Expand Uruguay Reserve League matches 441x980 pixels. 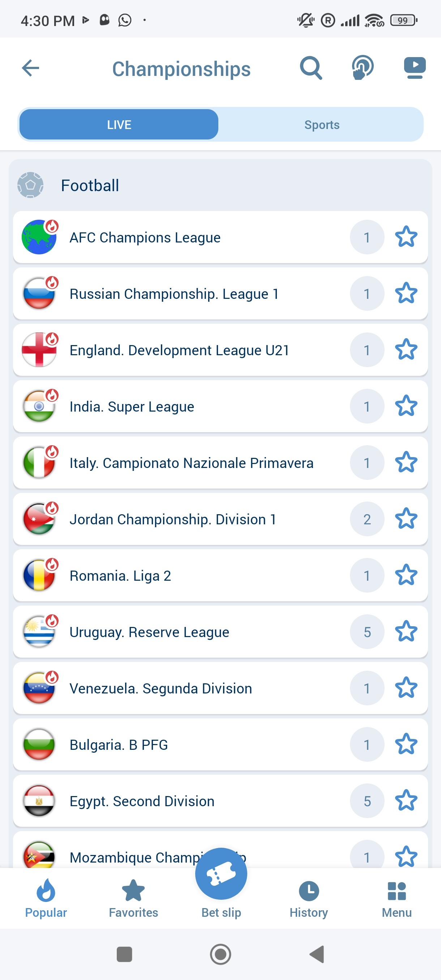click(149, 632)
